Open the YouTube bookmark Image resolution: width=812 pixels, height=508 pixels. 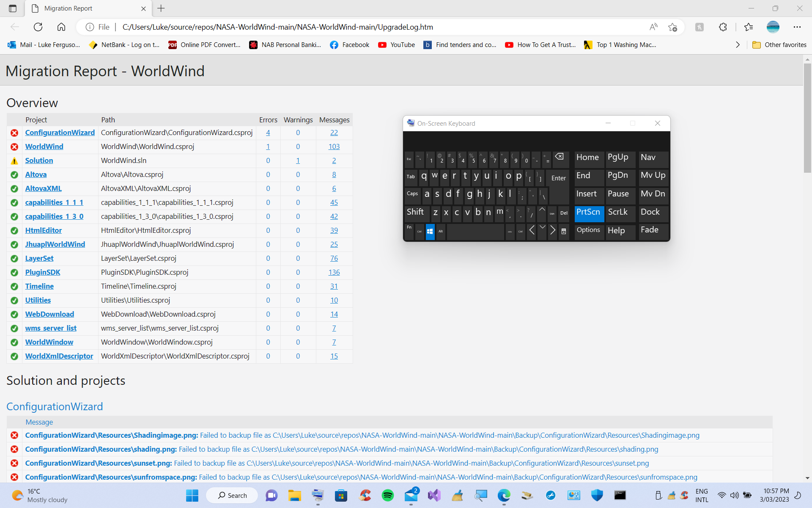coord(397,45)
